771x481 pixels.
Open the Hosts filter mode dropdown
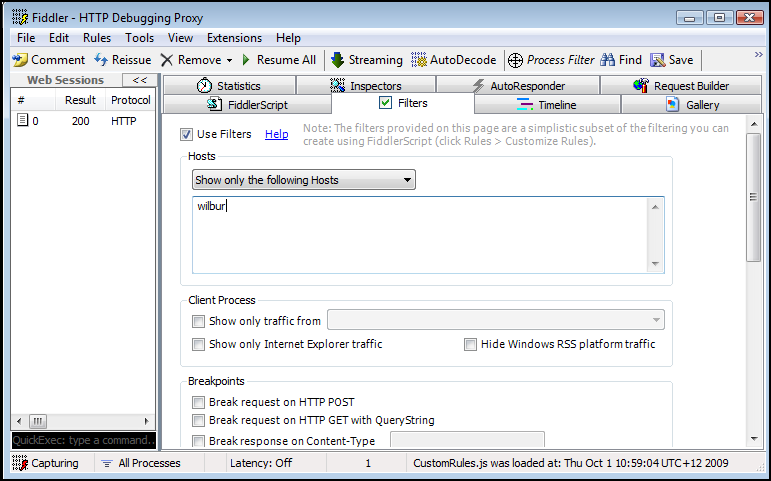[304, 180]
